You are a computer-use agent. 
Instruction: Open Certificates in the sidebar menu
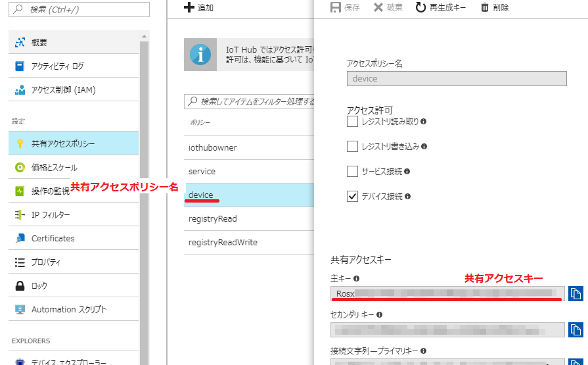coord(74,238)
